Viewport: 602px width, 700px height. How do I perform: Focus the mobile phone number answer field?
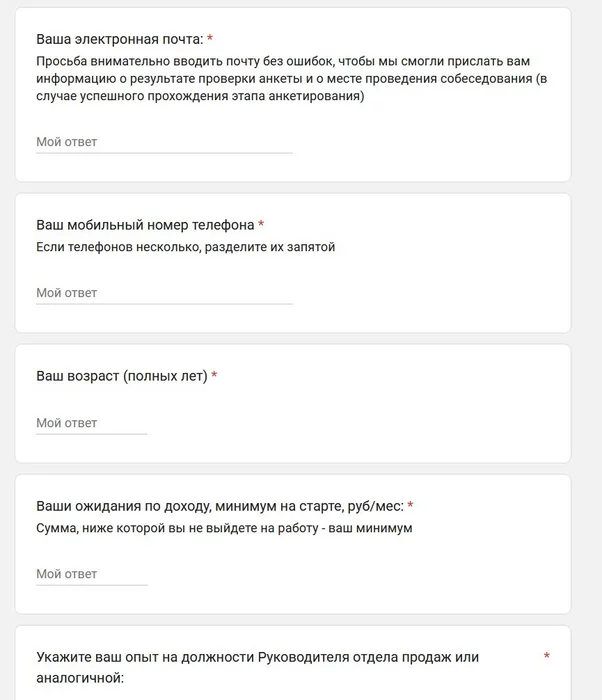[x=164, y=293]
